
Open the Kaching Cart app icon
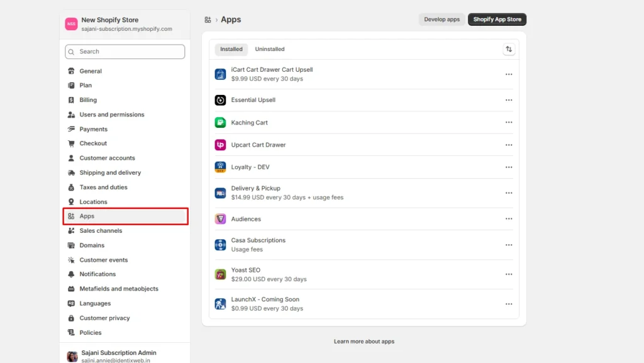tap(219, 122)
